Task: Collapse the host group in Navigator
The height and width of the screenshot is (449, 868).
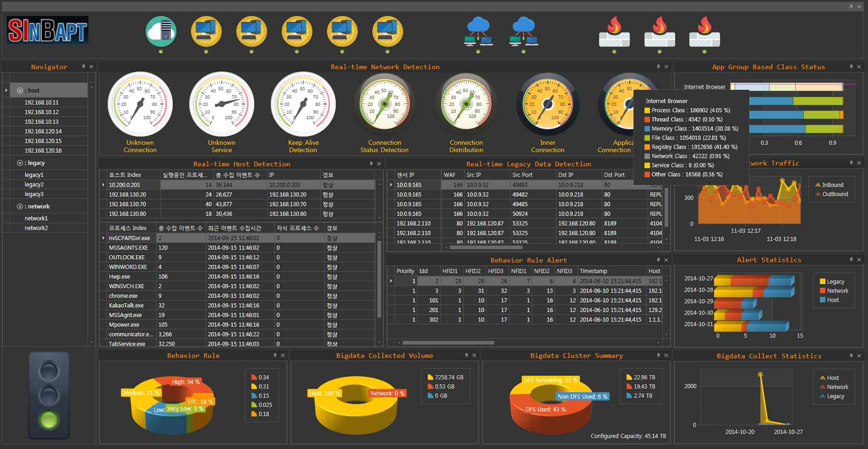Action: click(20, 90)
